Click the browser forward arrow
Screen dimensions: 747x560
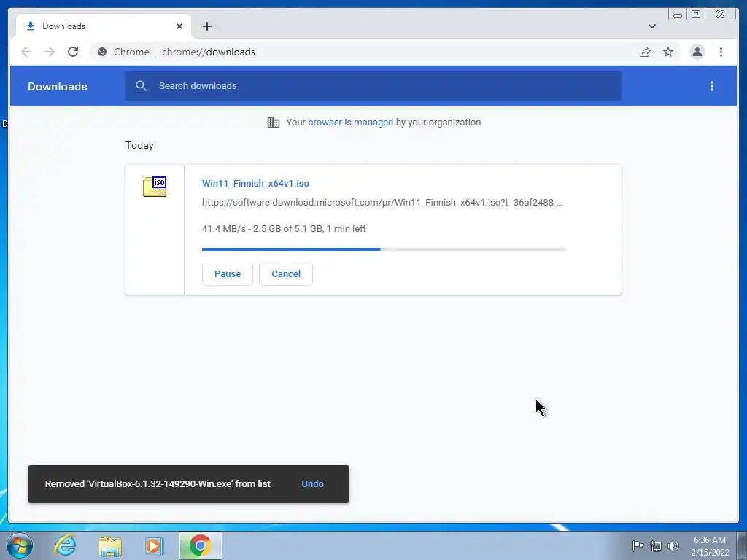click(50, 52)
